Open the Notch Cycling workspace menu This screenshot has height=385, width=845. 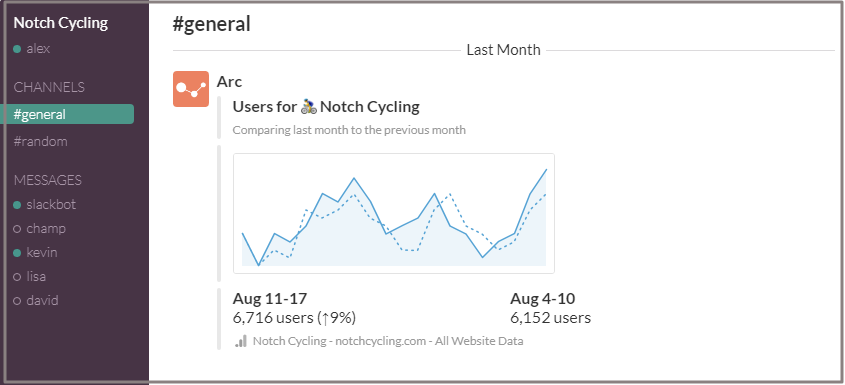60,23
